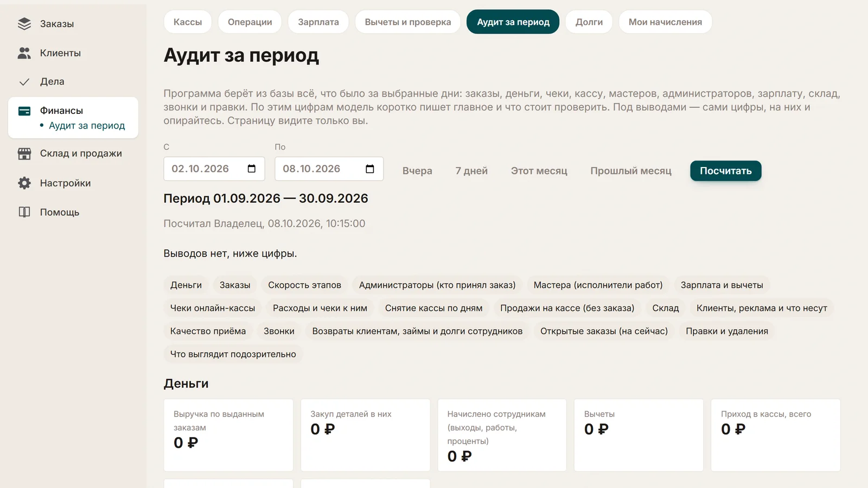Switch to Мои начисления tab
The image size is (868, 488).
[665, 22]
